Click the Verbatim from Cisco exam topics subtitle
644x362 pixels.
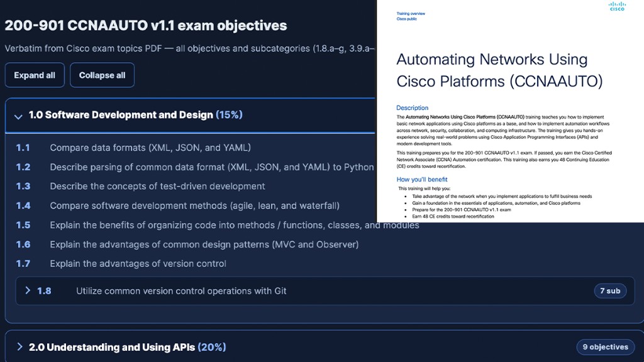coord(189,48)
